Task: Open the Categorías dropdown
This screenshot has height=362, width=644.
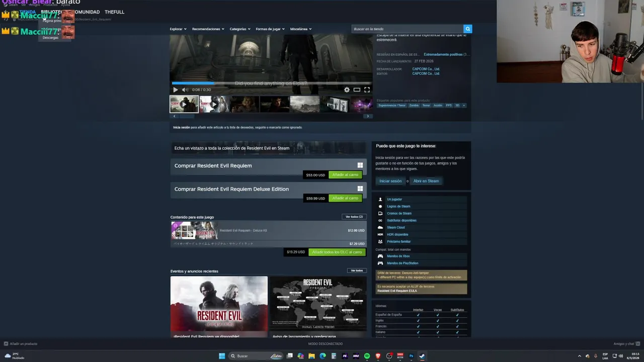Action: [240, 29]
